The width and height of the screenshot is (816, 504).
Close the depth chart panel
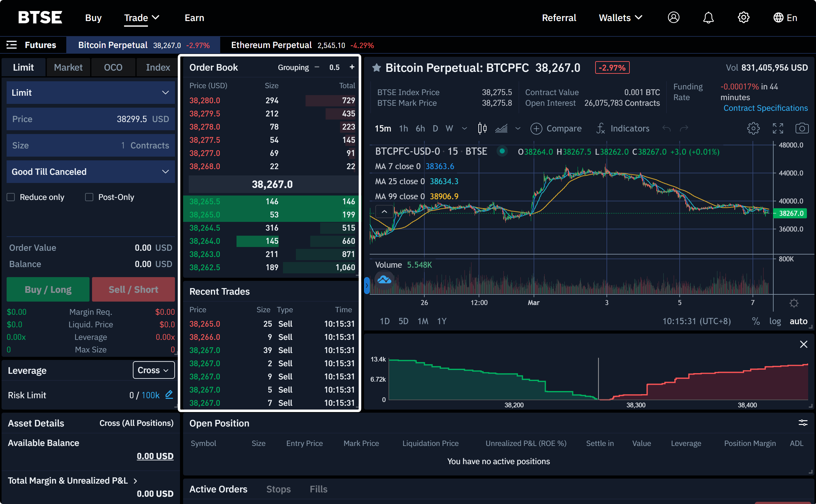pyautogui.click(x=803, y=344)
